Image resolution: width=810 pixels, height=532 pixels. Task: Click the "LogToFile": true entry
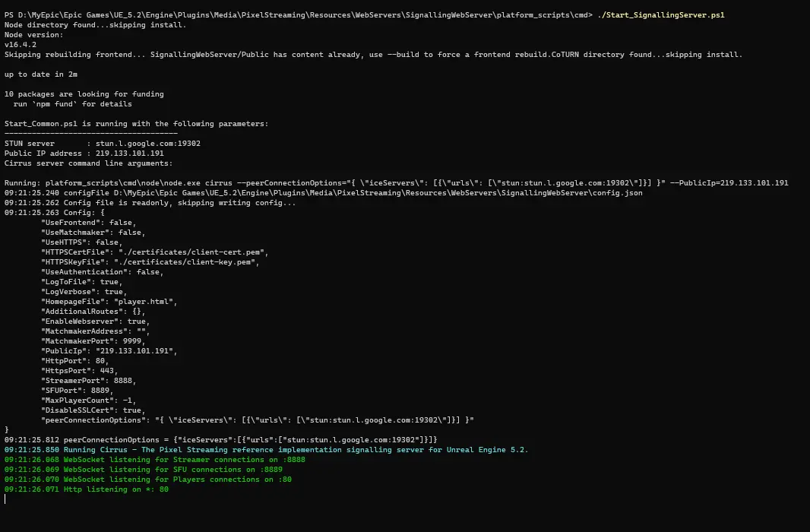[81, 281]
